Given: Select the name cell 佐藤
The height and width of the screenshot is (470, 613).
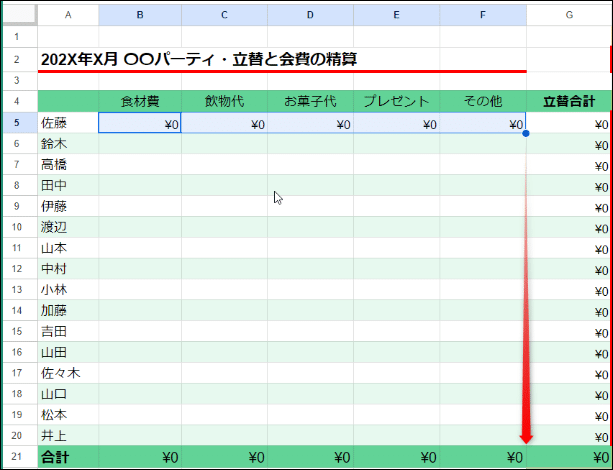Looking at the screenshot, I should [68, 122].
